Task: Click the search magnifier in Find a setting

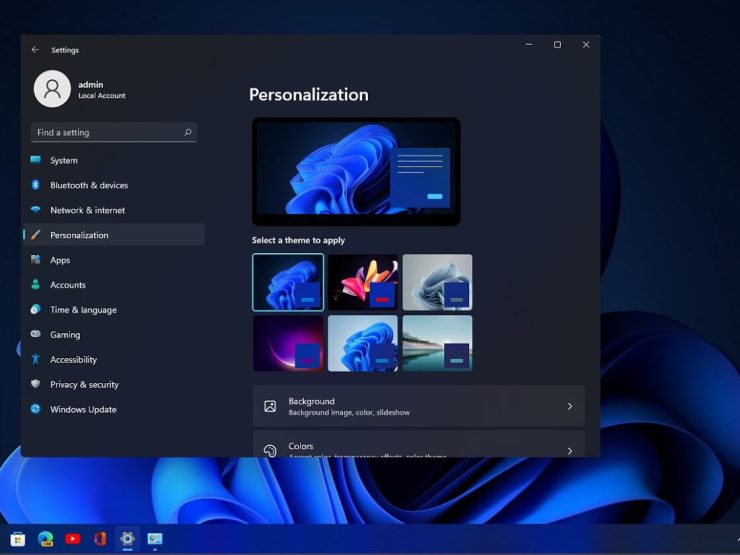Action: (188, 132)
